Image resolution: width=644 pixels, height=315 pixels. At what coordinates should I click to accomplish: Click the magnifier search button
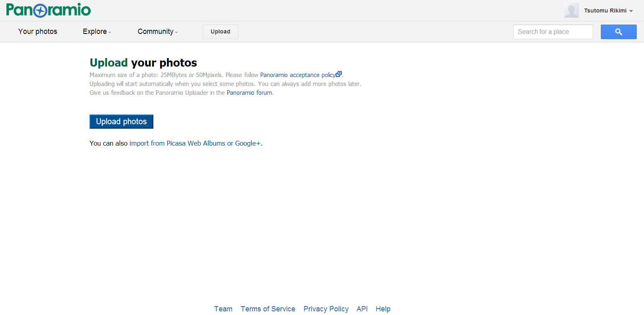tap(619, 32)
